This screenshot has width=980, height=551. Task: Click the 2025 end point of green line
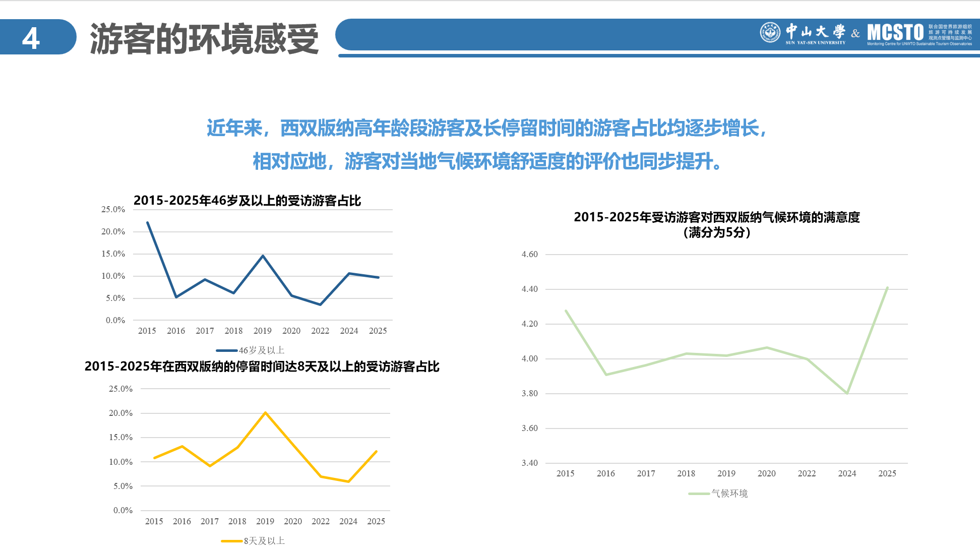(887, 288)
